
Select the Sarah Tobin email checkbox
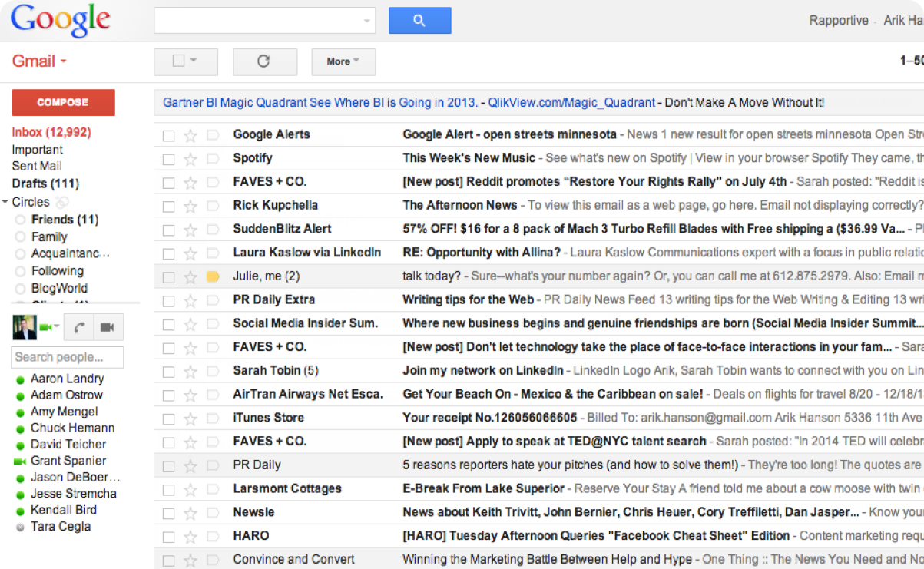tap(168, 372)
